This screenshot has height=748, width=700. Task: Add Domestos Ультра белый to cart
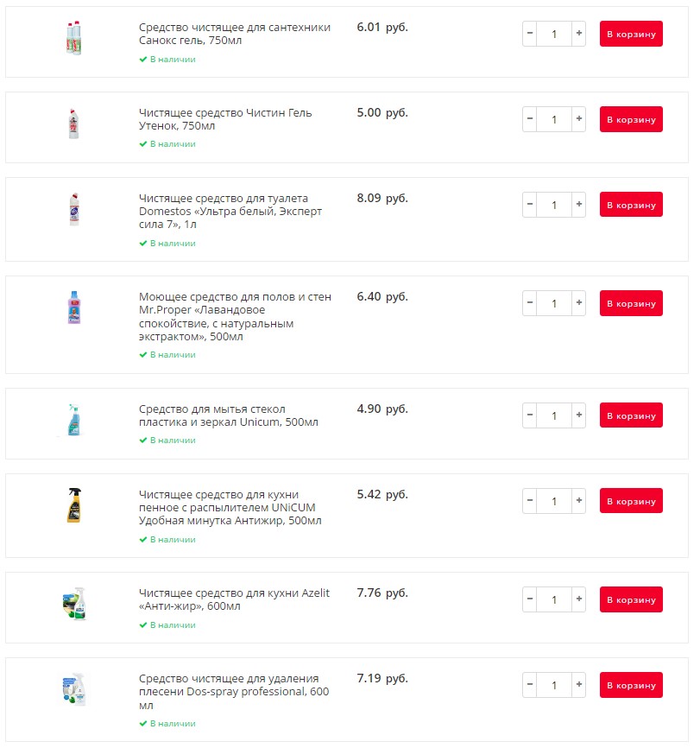[631, 204]
